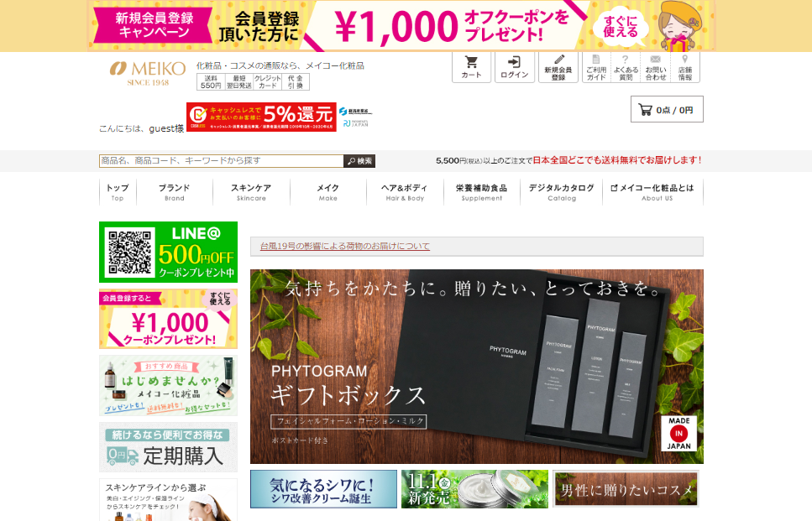The width and height of the screenshot is (812, 521).
Task: Click the 化粧品・コスメの通販なら tagline text
Action: pyautogui.click(x=280, y=65)
